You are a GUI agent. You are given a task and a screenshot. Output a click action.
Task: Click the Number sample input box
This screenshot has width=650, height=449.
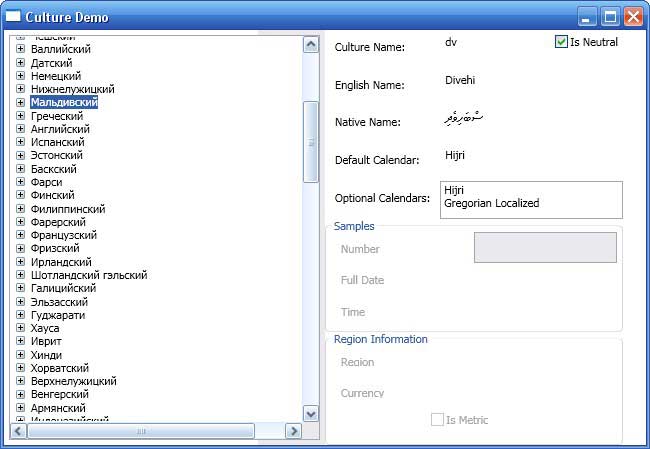[545, 248]
